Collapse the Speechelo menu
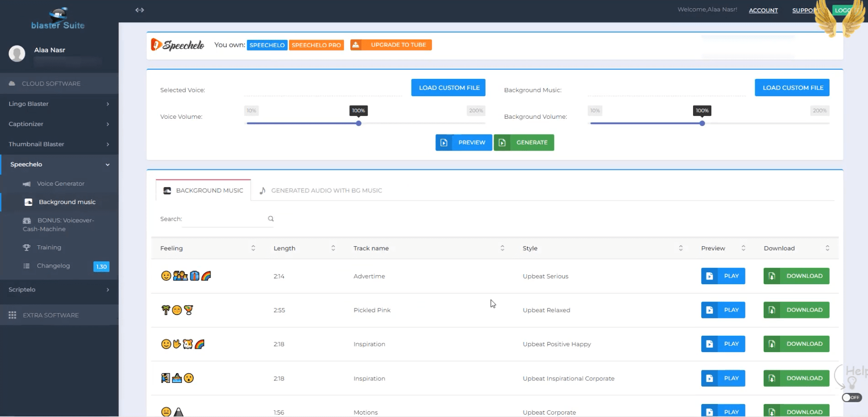868x417 pixels. click(59, 164)
